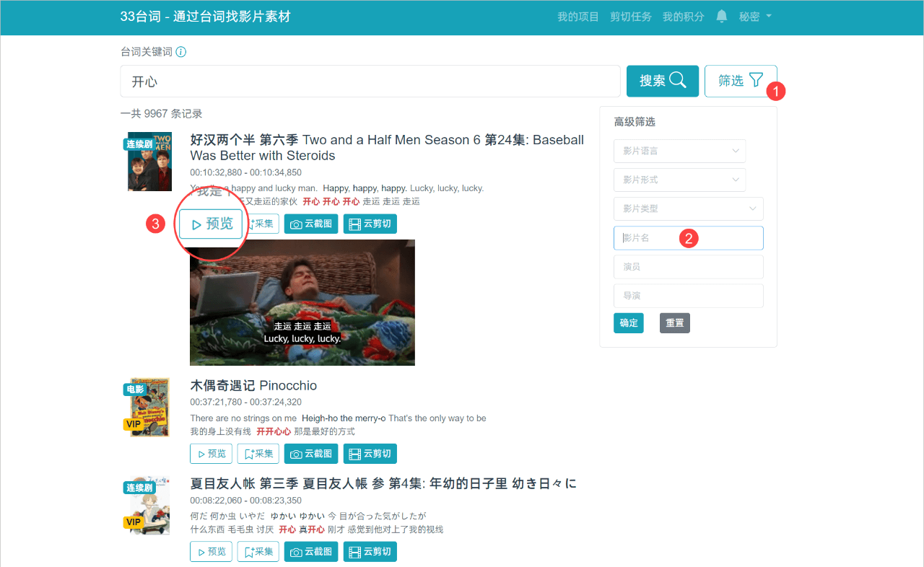Open 剪切任务 in top navigation
The width and height of the screenshot is (924, 567).
(x=631, y=17)
